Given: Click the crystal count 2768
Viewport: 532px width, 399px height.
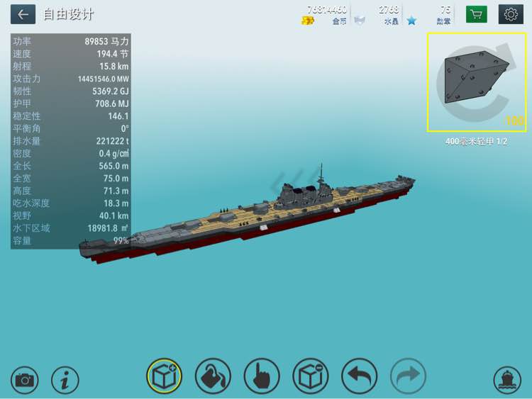Looking at the screenshot, I should [x=389, y=10].
